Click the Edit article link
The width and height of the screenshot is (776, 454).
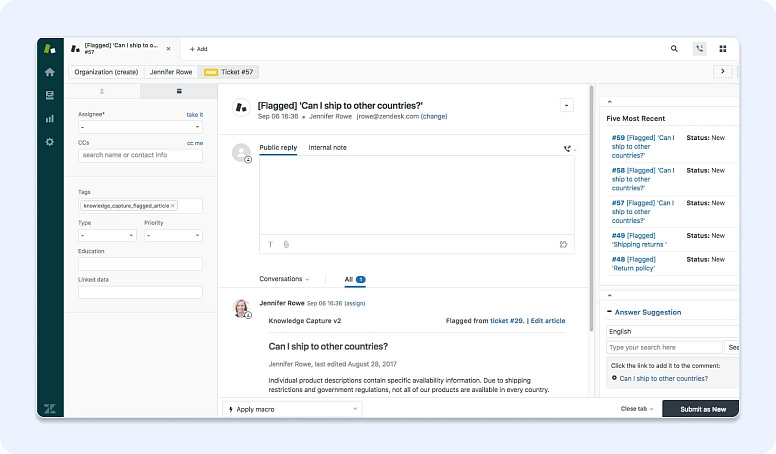coord(547,321)
